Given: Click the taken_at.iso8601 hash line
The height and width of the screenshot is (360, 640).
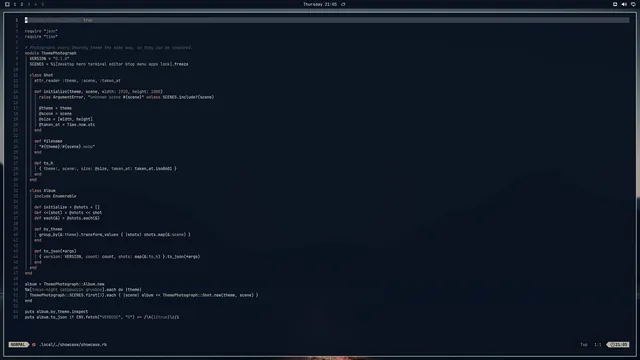Looking at the screenshot, I should [108, 169].
